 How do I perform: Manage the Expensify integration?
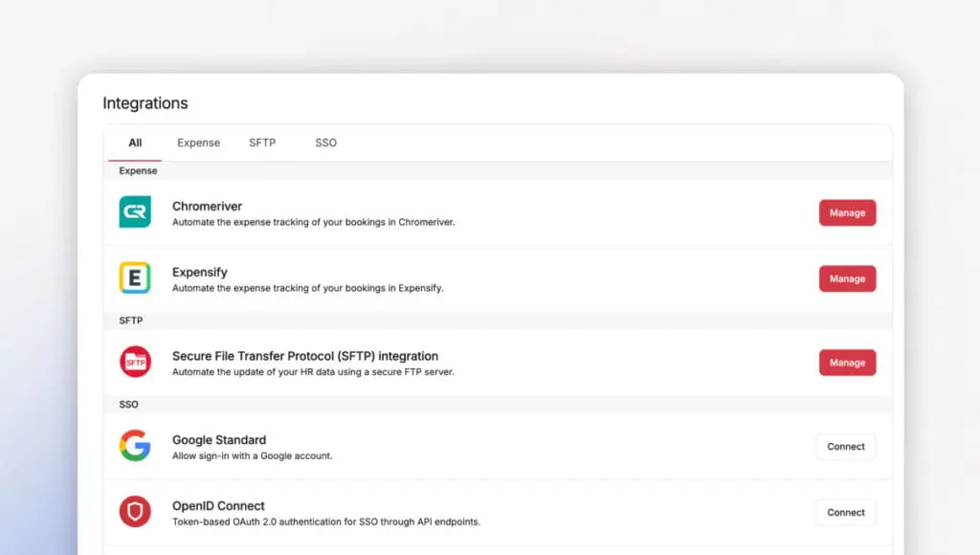click(847, 278)
